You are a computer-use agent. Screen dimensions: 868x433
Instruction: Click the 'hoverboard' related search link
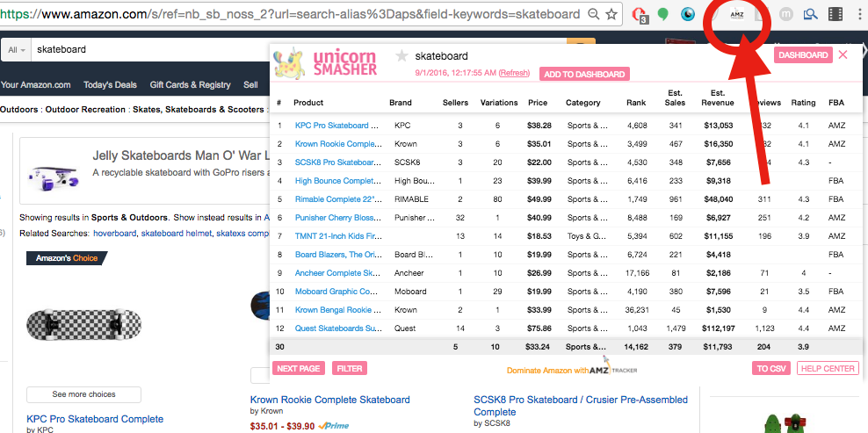[114, 233]
